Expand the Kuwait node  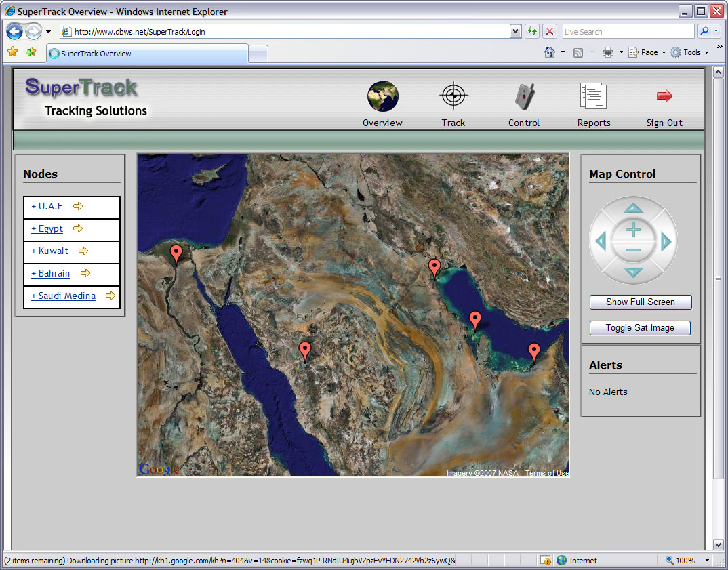[x=49, y=251]
